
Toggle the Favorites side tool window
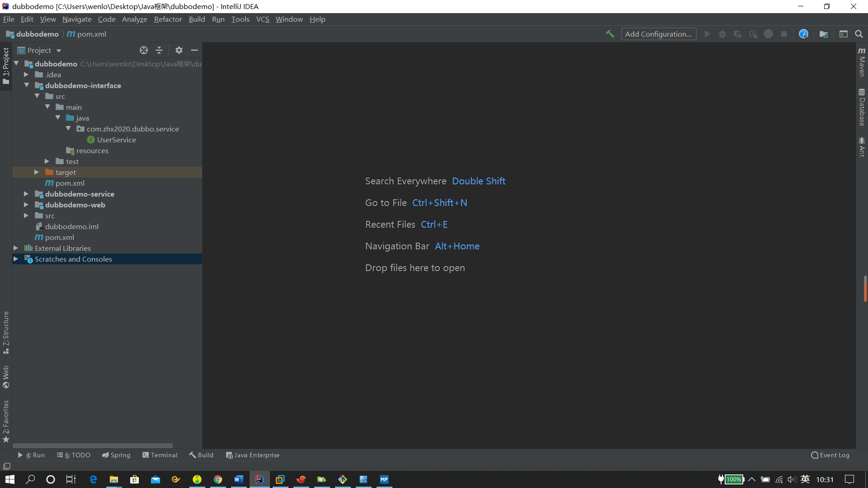[x=6, y=421]
